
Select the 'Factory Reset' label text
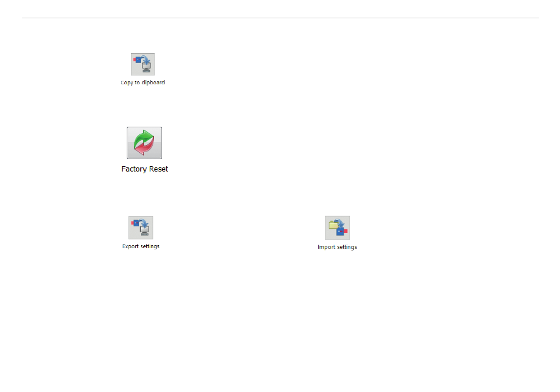tap(144, 169)
